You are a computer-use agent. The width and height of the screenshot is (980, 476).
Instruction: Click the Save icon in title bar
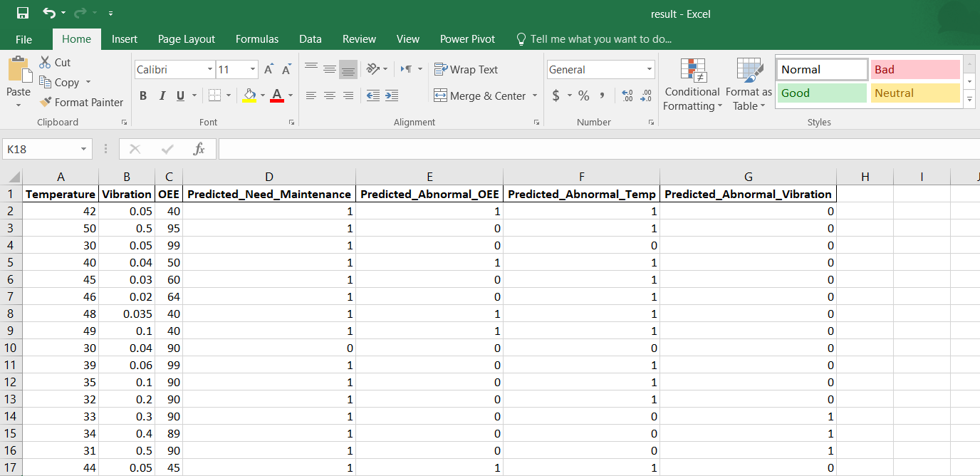(23, 14)
